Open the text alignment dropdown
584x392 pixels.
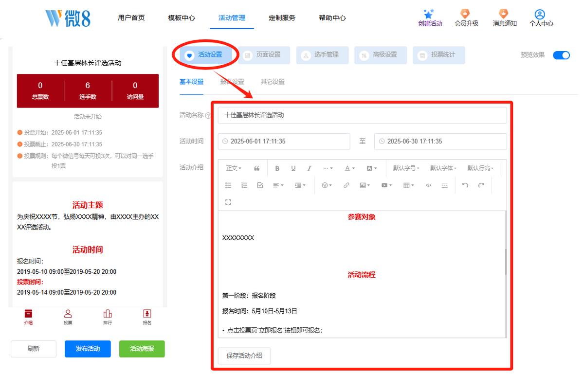[x=278, y=185]
